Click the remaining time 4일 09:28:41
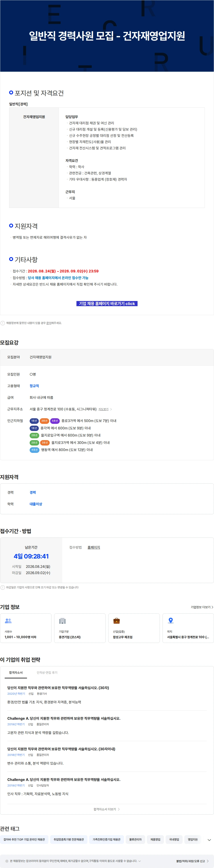Viewport: 214px width, 868px height. pos(31,556)
